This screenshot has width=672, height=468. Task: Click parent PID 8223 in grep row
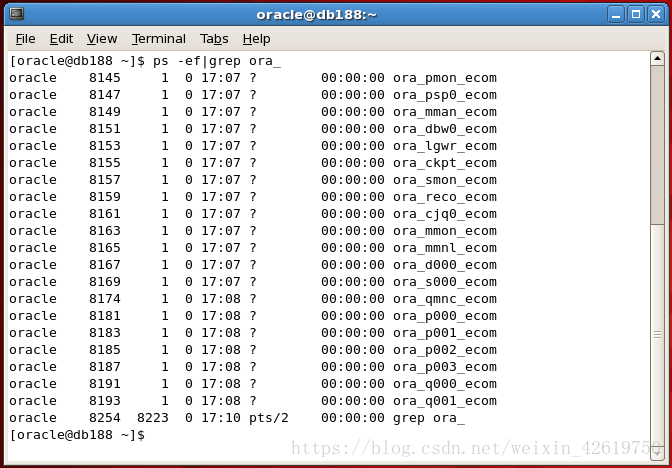pyautogui.click(x=153, y=418)
